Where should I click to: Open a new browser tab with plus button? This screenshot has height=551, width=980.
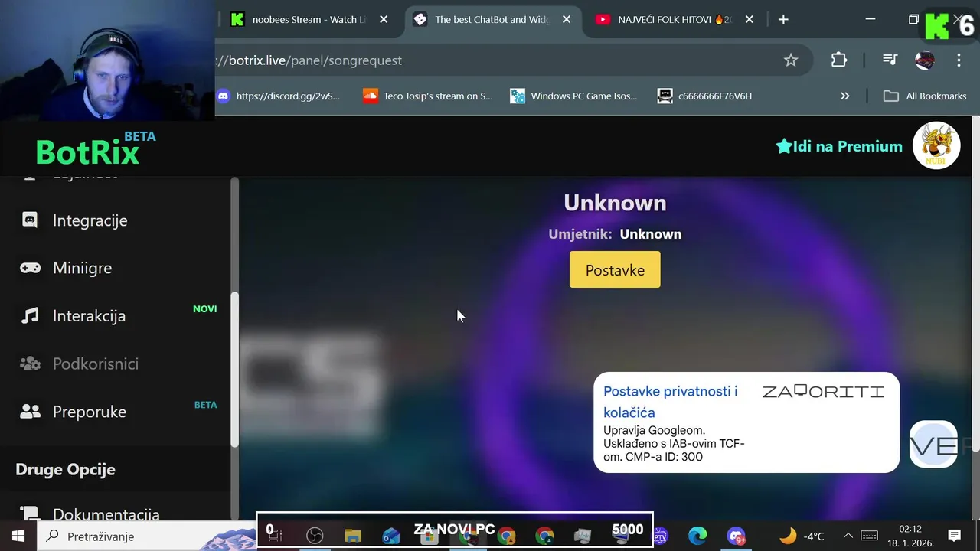[783, 20]
